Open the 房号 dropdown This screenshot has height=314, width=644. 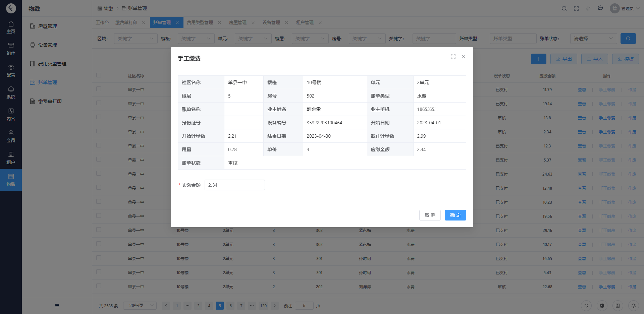[x=367, y=39]
